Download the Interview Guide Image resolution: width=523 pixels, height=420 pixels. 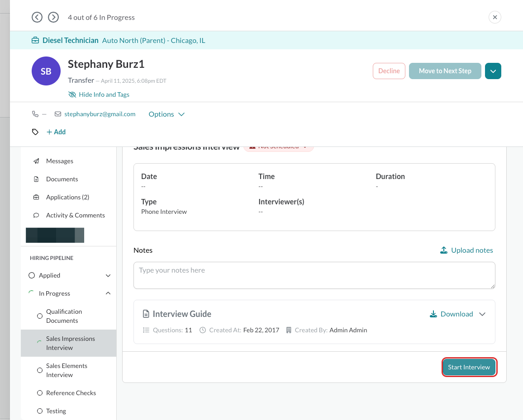click(x=451, y=314)
